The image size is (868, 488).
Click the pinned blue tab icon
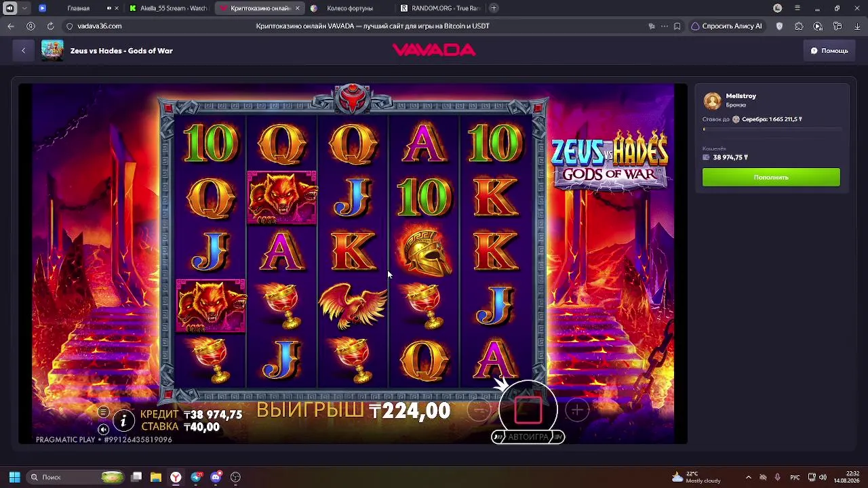42,8
